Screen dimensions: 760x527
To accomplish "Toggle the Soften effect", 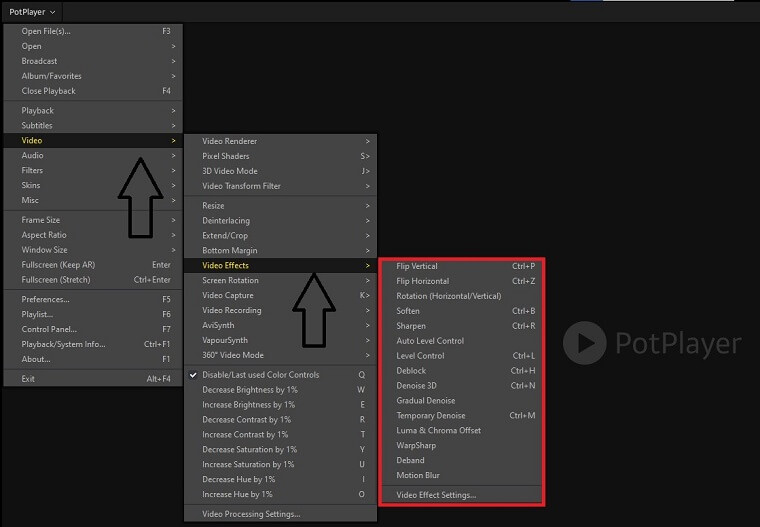I will (x=462, y=311).
